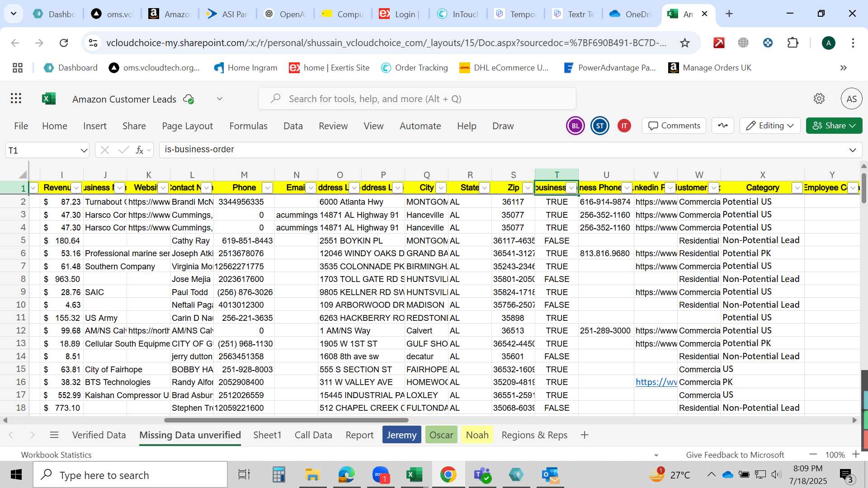
Task: Open the Order Tracking bookmark
Action: pyautogui.click(x=415, y=68)
